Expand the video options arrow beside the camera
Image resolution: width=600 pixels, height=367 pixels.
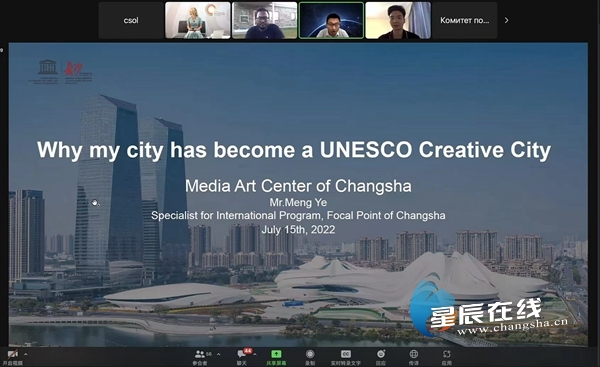point(26,354)
